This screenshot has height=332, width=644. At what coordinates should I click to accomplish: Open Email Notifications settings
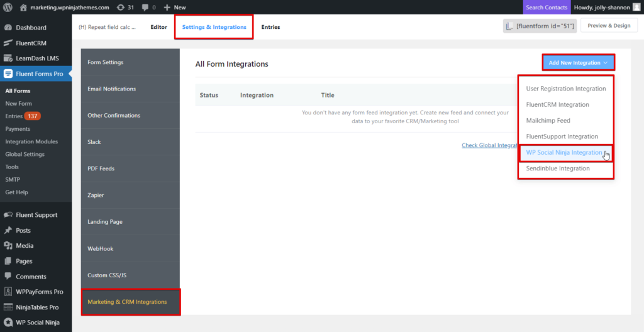[x=130, y=89]
